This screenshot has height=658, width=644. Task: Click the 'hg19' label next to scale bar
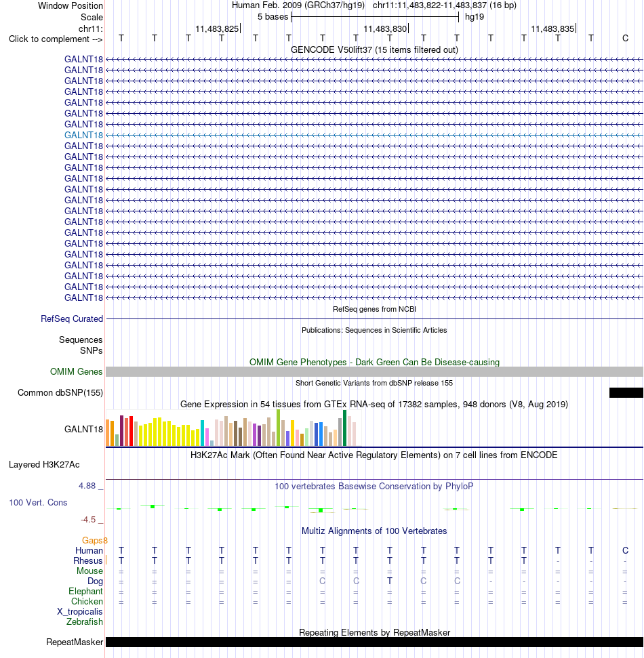pyautogui.click(x=475, y=17)
